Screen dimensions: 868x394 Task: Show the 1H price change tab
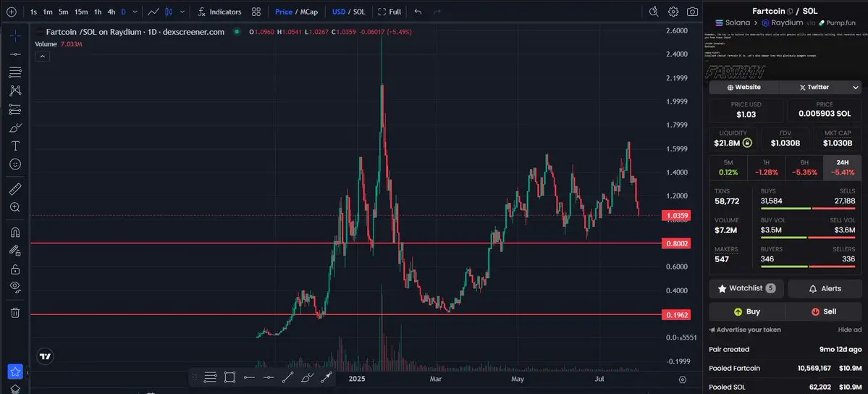766,168
